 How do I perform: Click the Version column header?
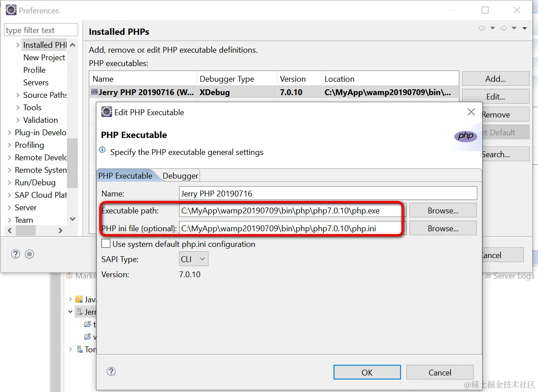coord(299,79)
